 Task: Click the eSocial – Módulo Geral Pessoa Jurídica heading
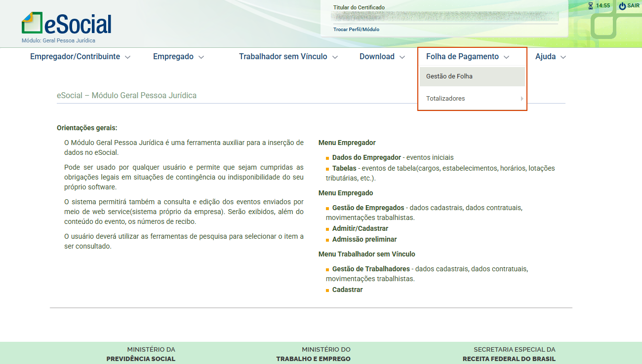(127, 96)
